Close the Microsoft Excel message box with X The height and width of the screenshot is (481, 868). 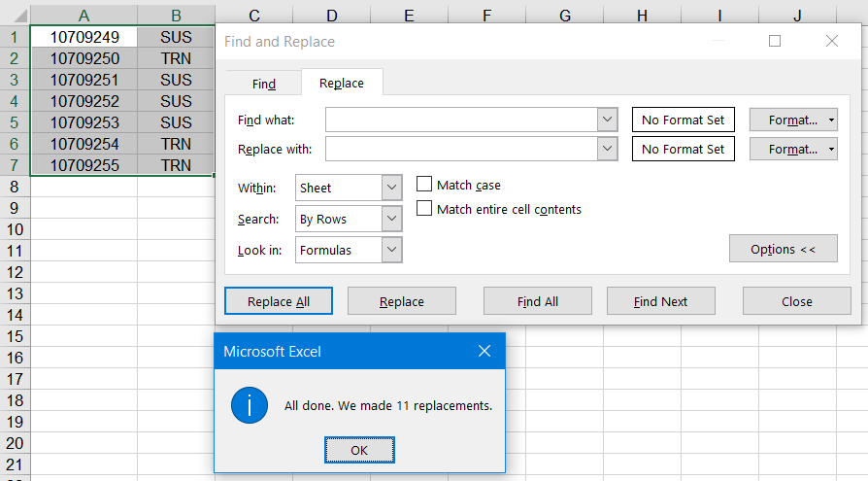484,351
